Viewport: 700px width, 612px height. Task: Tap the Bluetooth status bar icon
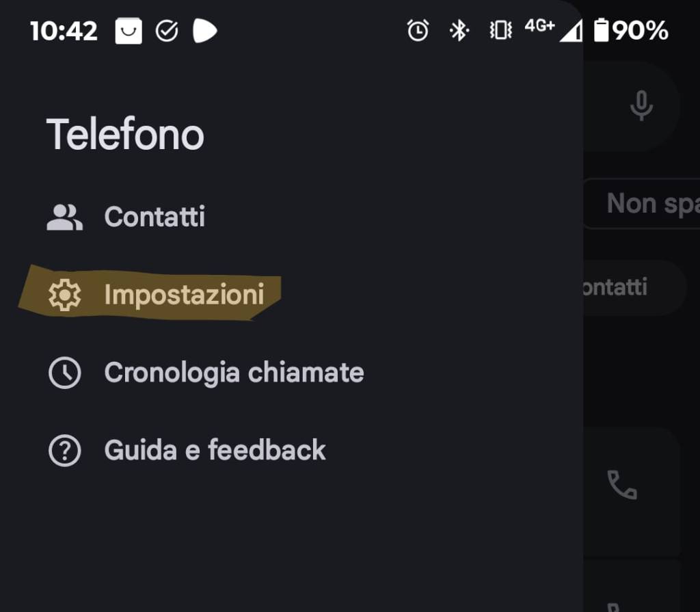(x=459, y=31)
